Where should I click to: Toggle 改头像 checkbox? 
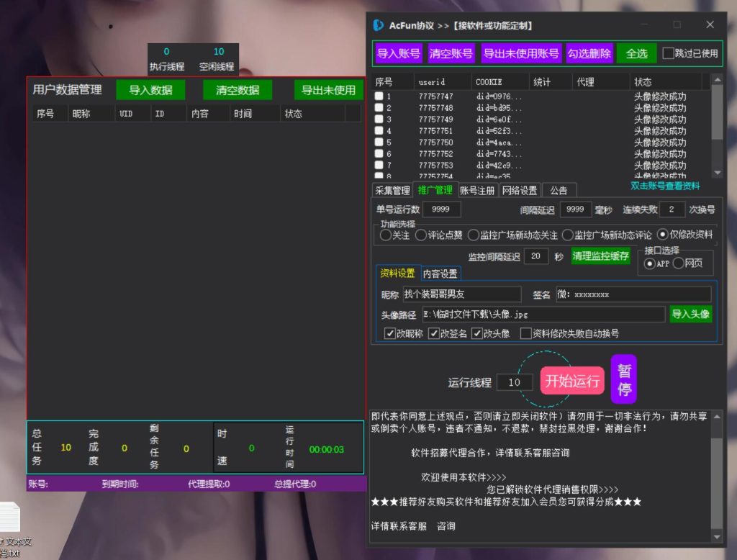pyautogui.click(x=477, y=333)
